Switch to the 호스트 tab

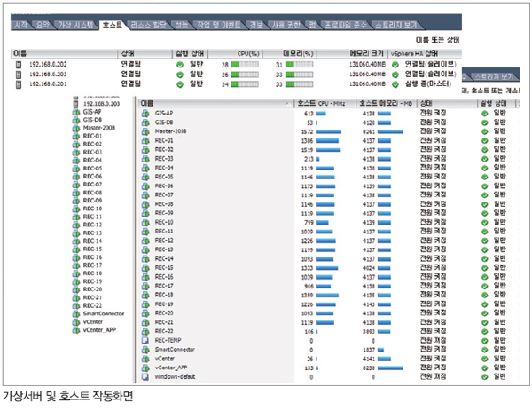click(x=111, y=26)
